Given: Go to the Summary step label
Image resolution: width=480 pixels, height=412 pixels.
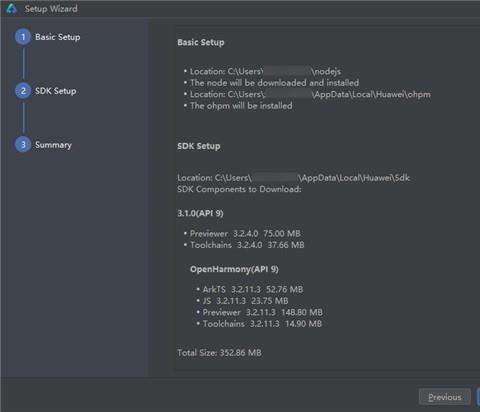Looking at the screenshot, I should click(53, 145).
